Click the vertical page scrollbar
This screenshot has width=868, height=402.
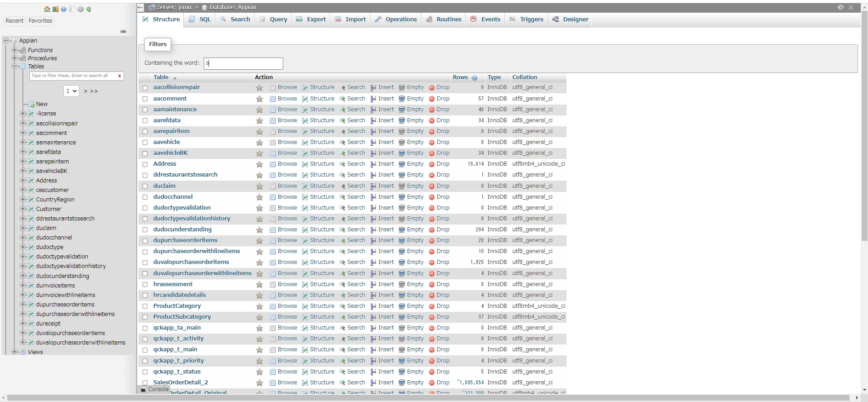864,127
